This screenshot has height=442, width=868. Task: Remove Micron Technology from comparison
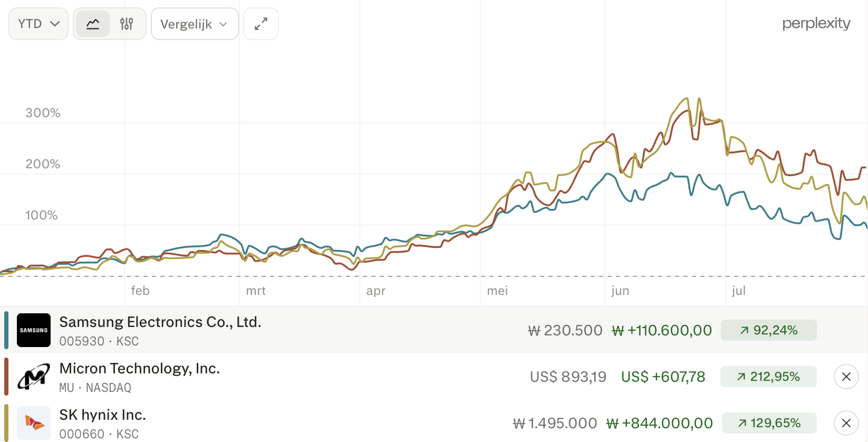846,377
